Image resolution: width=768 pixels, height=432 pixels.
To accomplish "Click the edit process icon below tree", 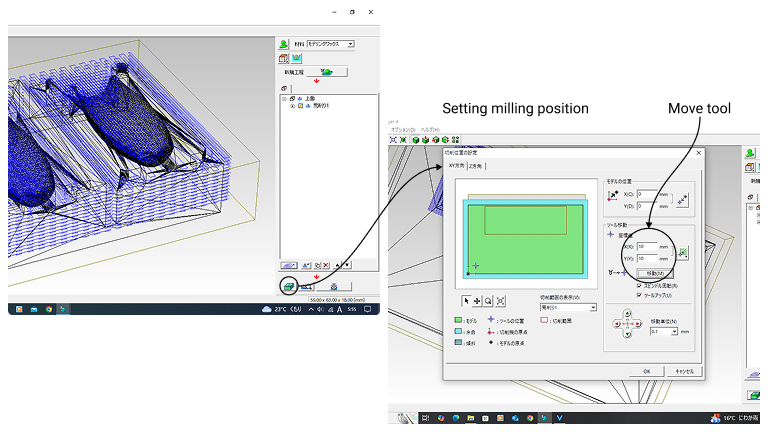I will 306,265.
